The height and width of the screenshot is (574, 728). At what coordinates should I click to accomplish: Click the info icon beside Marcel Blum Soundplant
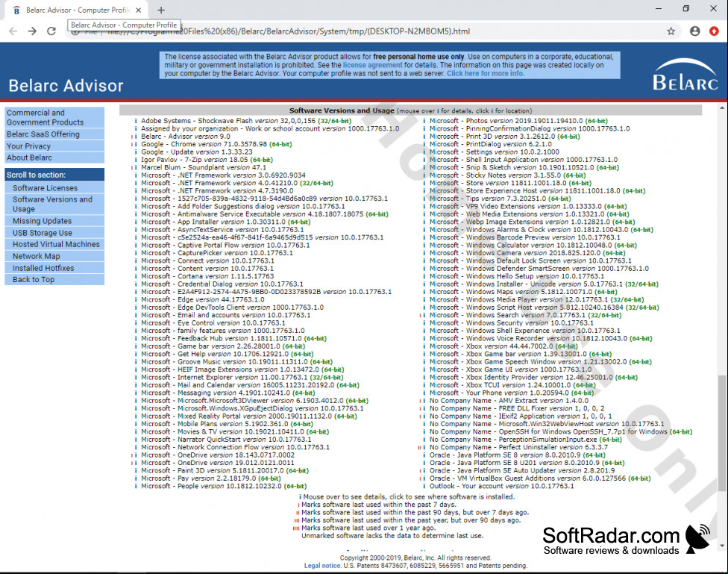(x=136, y=168)
